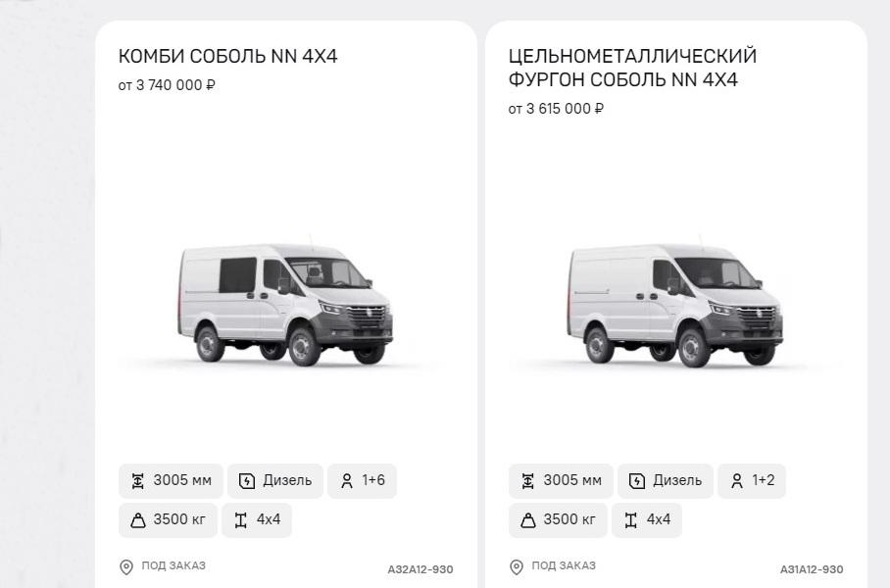The height and width of the screenshot is (588, 890).
Task: Click the A31A12-930 model code
Action: click(814, 567)
